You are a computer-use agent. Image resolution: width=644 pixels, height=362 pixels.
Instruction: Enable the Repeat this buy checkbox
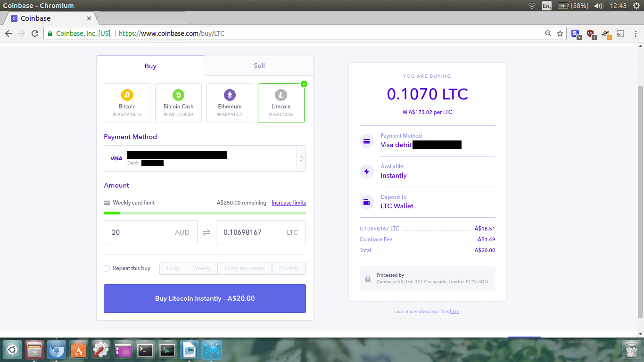click(x=107, y=268)
